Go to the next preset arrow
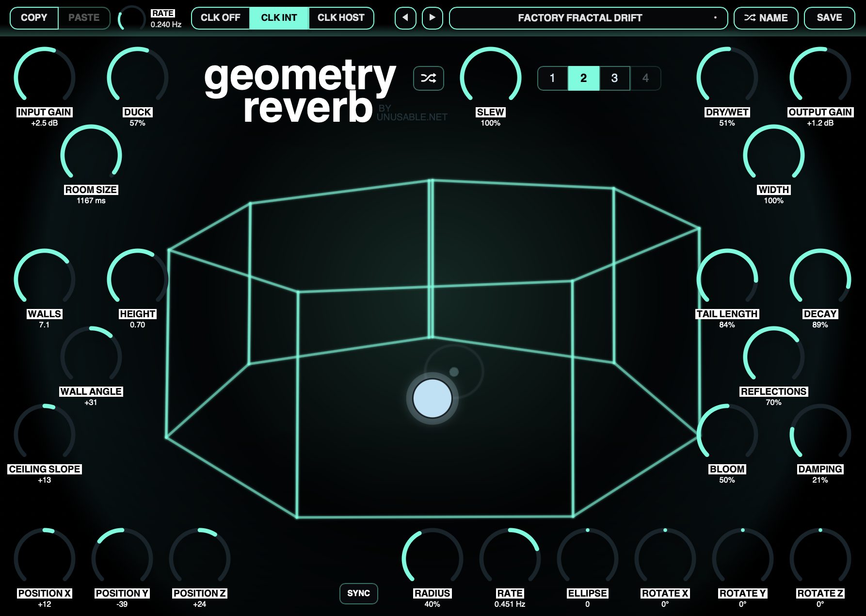 click(x=433, y=18)
